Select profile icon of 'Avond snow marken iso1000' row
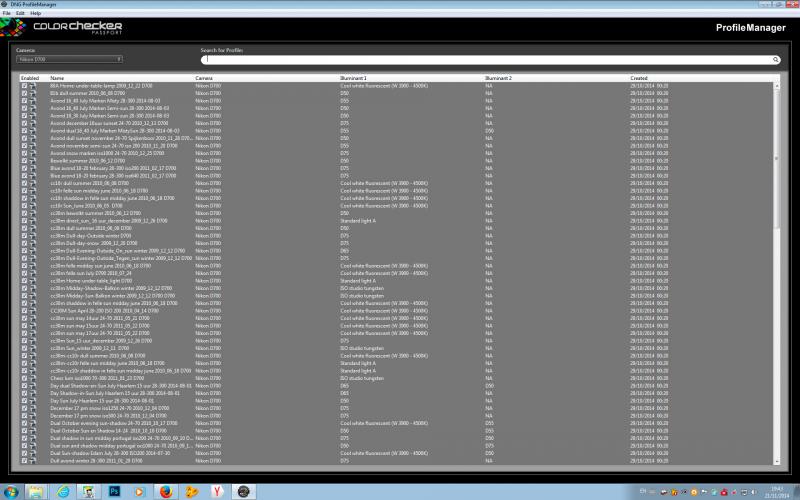 [x=33, y=153]
